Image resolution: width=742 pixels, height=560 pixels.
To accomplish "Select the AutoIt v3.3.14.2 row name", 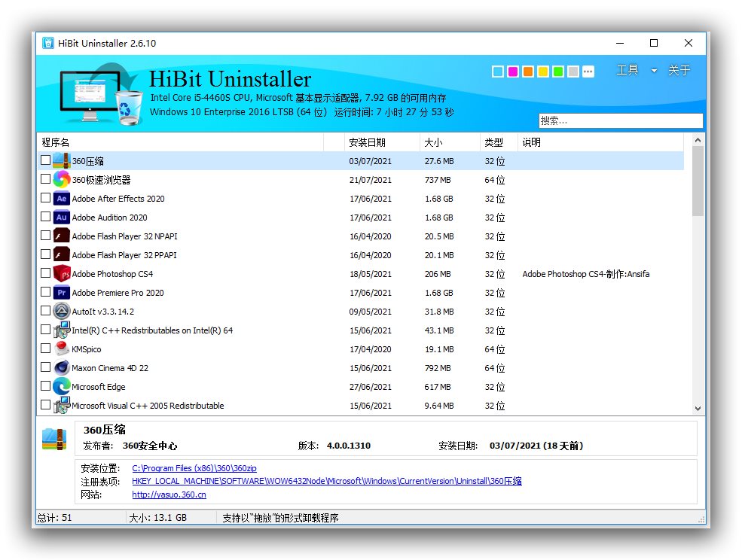I will click(x=102, y=312).
